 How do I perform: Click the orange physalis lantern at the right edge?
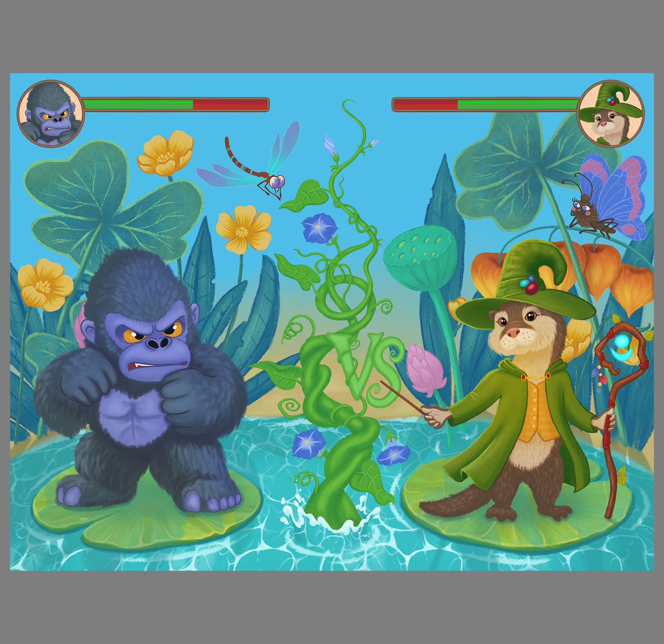coord(633,288)
